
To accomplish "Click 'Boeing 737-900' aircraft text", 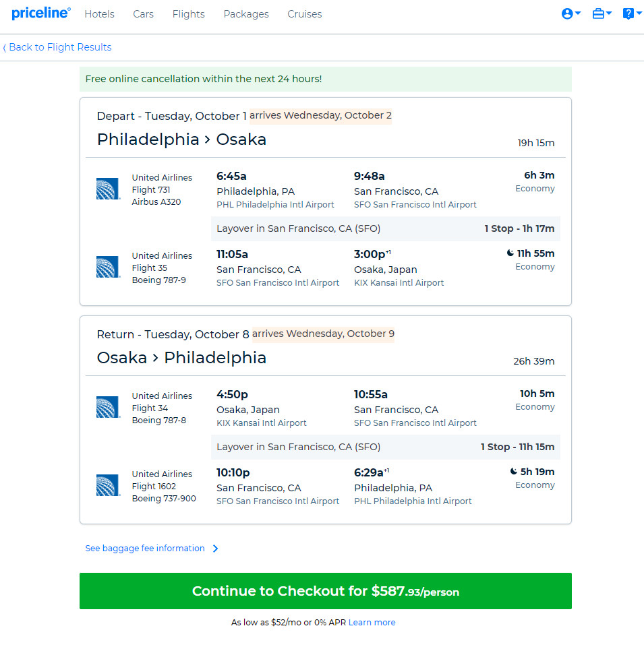I will coord(164,498).
